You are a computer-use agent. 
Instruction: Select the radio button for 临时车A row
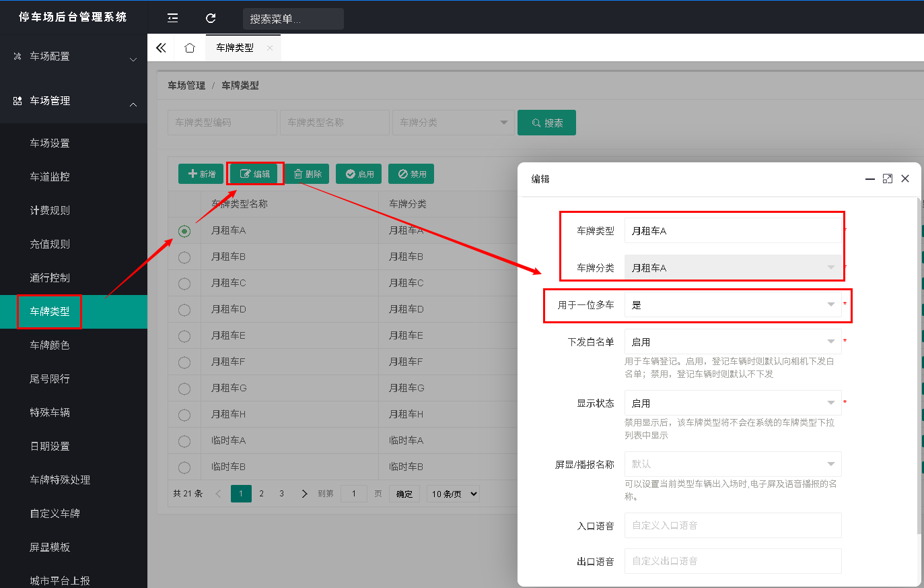click(184, 441)
